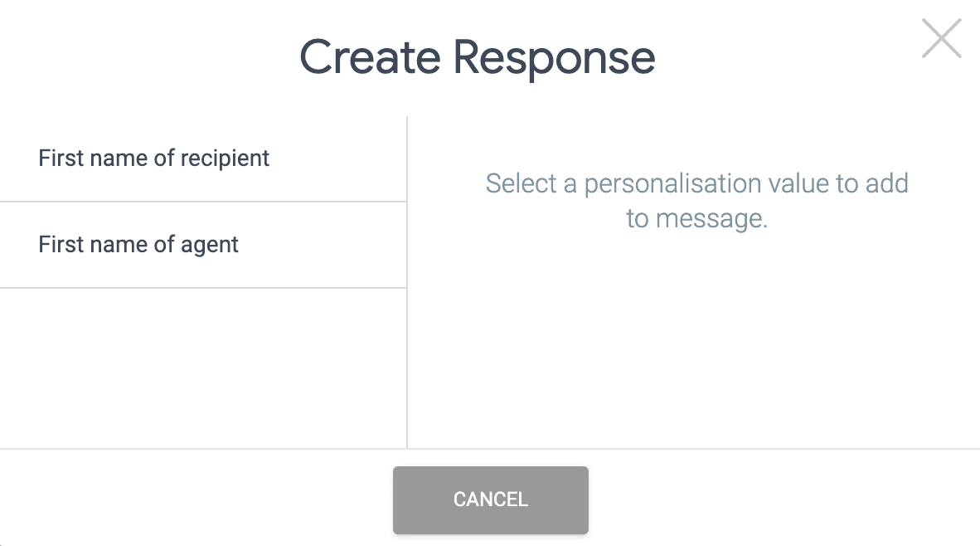The width and height of the screenshot is (980, 546).
Task: Dismiss dialog using the X icon
Action: (941, 38)
